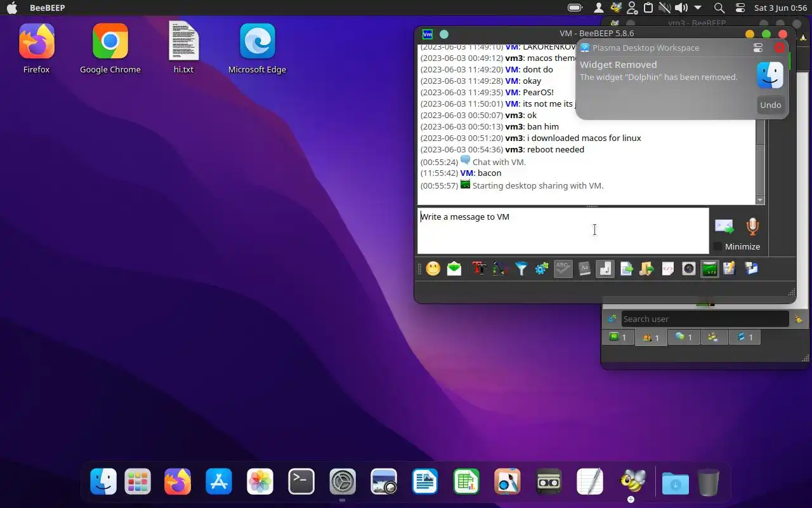
Task: Switch to orange users tab in vm3 window
Action: (x=651, y=337)
